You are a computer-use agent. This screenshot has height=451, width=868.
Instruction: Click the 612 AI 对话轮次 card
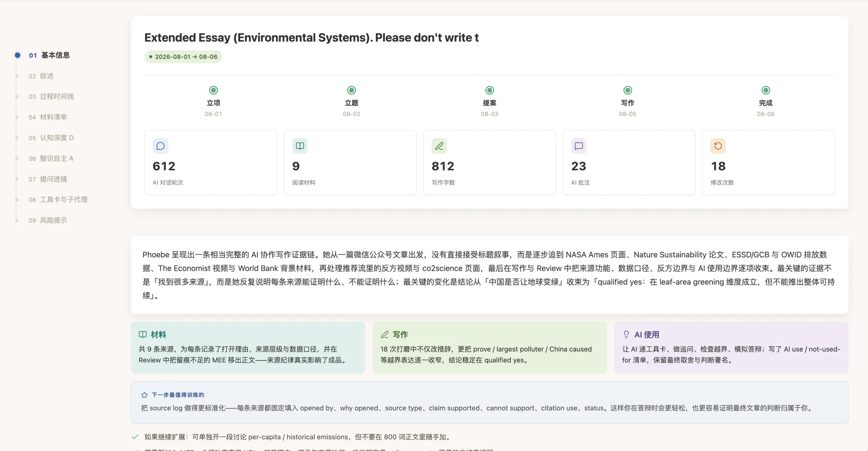pos(210,162)
